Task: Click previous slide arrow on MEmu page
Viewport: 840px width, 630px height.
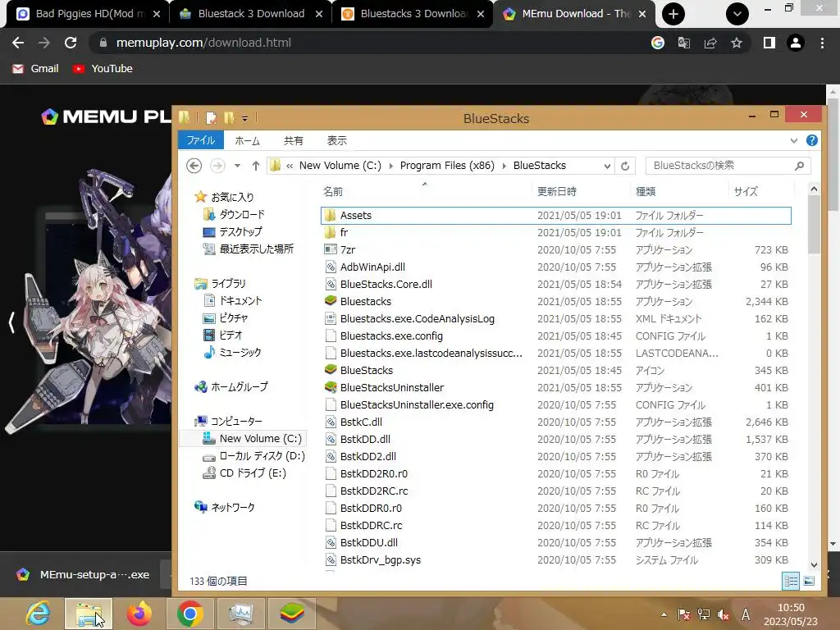Action: 11,322
